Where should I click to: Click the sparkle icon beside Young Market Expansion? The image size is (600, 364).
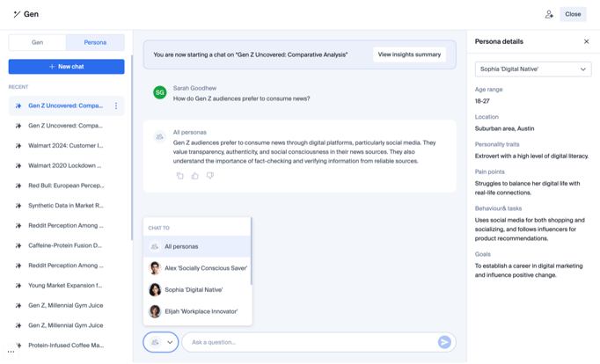[18, 286]
